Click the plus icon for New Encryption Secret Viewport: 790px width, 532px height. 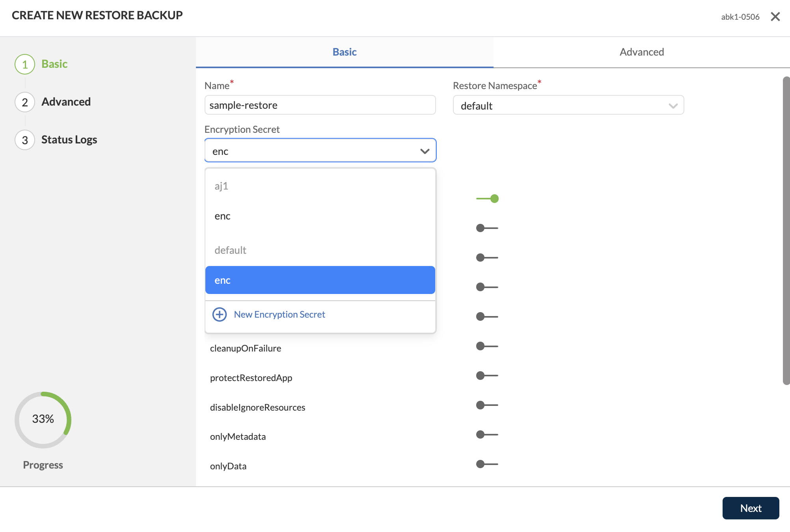click(219, 314)
